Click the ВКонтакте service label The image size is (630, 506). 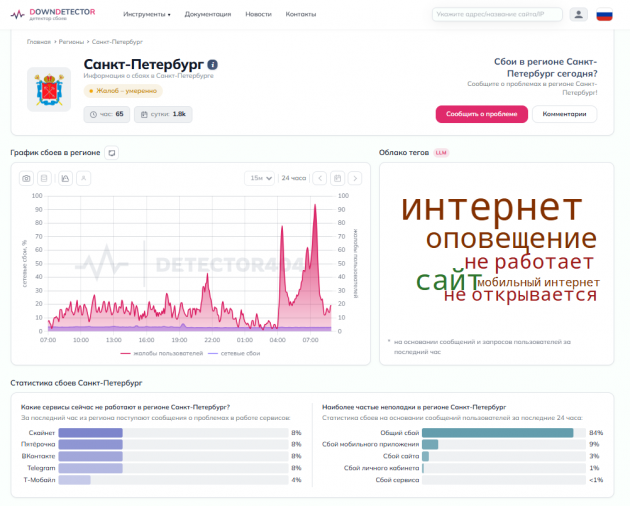pyautogui.click(x=38, y=456)
